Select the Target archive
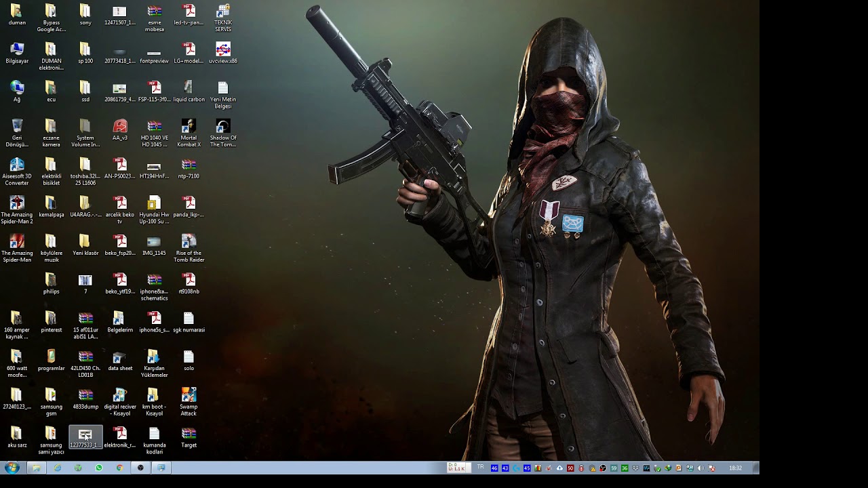 coord(189,437)
